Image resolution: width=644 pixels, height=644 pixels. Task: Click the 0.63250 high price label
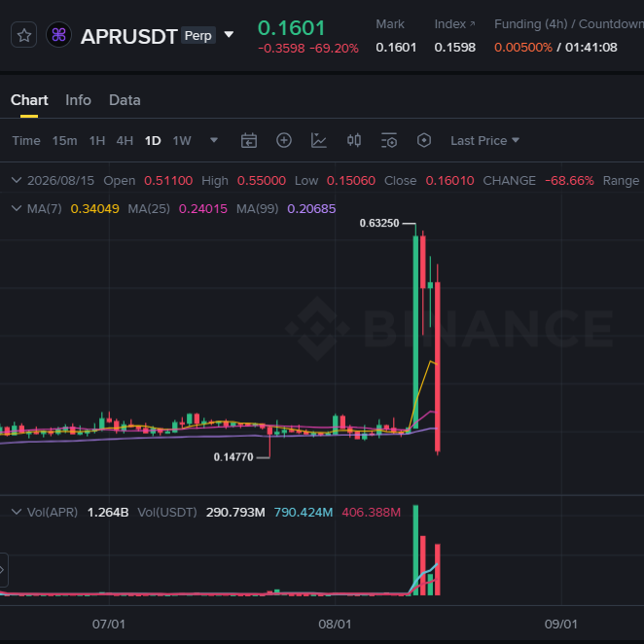coord(379,223)
